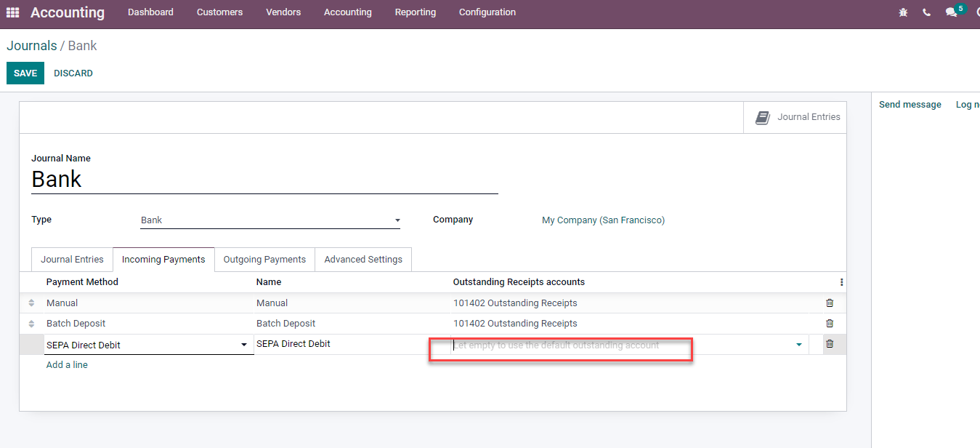980x448 pixels.
Task: Open the Reporting menu
Action: (415, 12)
